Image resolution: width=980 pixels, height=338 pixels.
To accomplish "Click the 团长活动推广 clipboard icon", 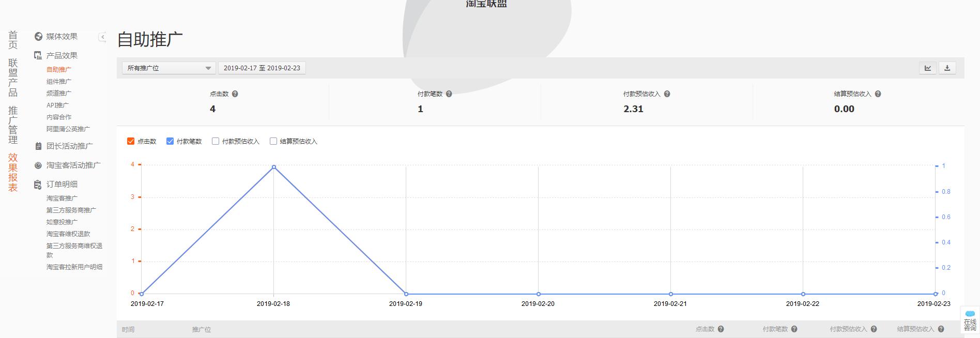I will point(38,146).
